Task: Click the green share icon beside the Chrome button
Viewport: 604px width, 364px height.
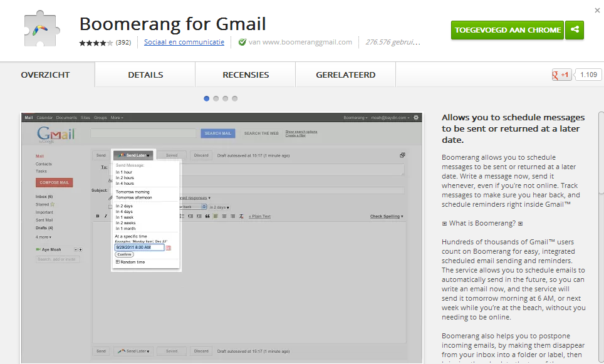Action: click(x=575, y=29)
